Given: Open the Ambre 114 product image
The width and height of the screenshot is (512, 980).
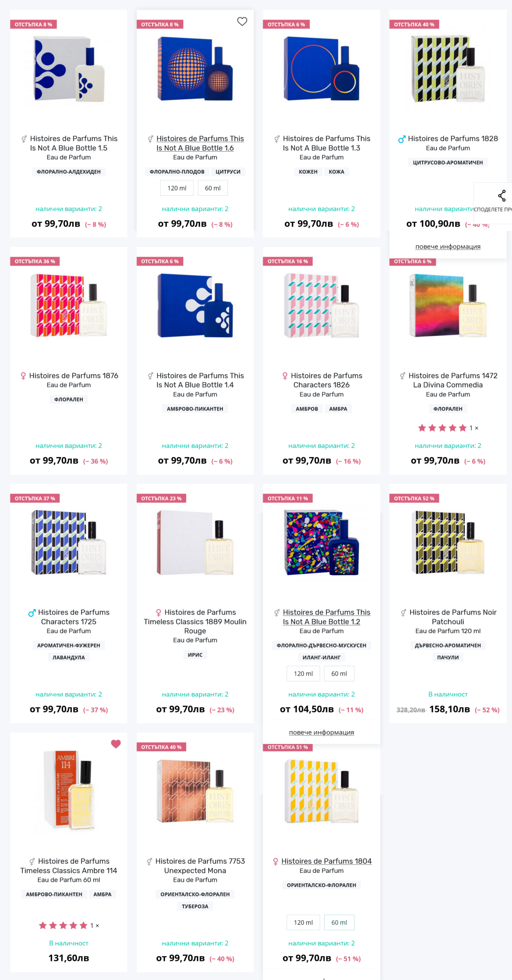Looking at the screenshot, I should click(x=69, y=790).
